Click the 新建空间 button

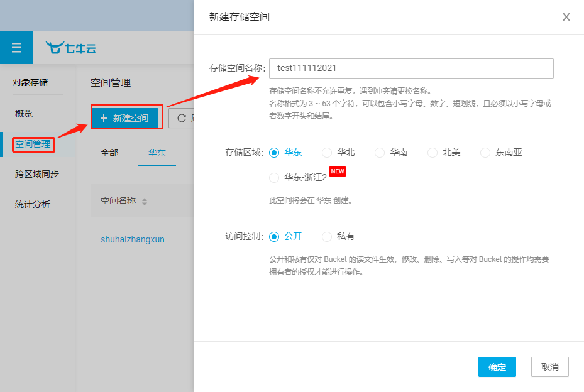(126, 117)
